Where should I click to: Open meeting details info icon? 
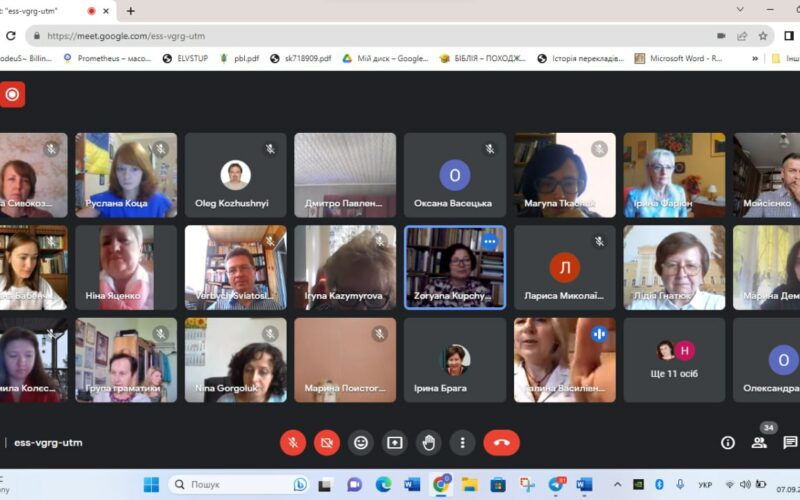coord(728,442)
